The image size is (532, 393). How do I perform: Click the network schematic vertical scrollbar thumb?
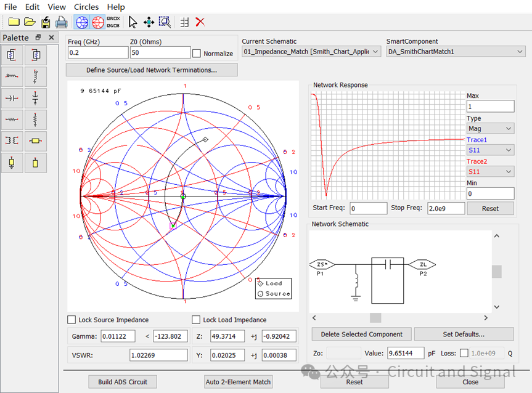(497, 271)
